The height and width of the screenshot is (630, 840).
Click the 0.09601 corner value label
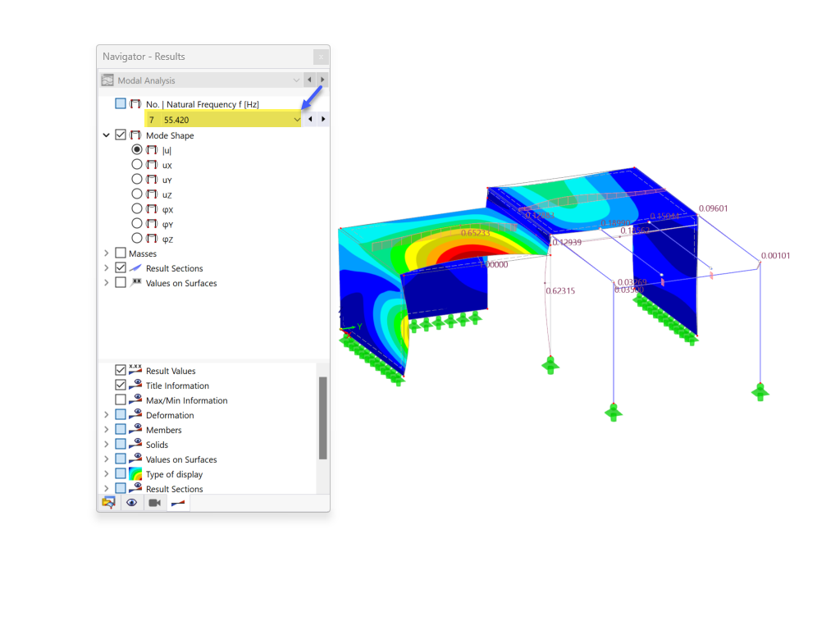coord(713,208)
